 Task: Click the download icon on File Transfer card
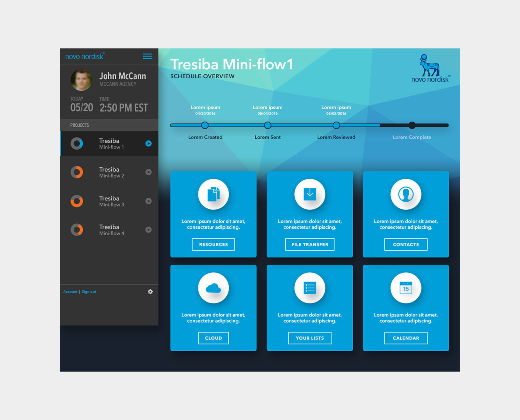coord(310,194)
